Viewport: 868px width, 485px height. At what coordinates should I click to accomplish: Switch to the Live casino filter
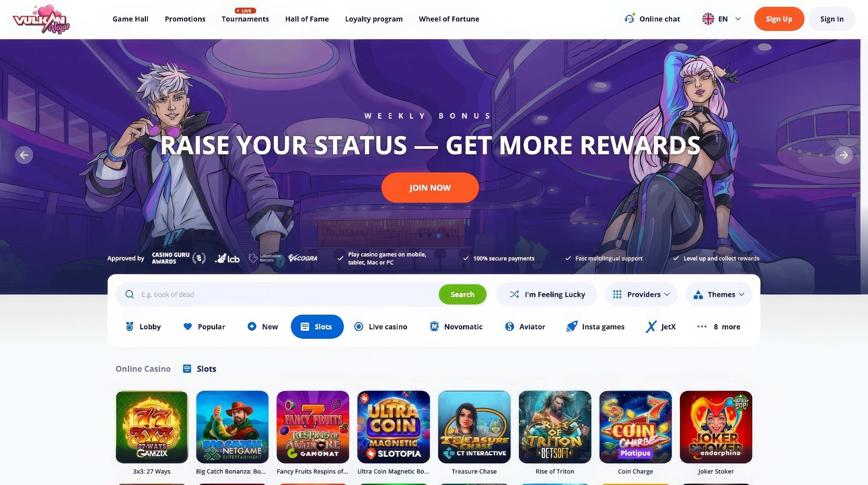coord(381,326)
